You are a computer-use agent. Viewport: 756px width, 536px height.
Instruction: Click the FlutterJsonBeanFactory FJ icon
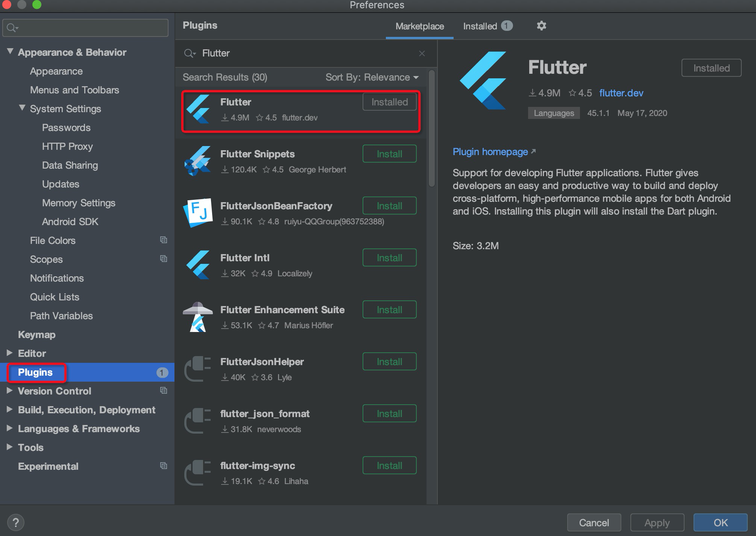coord(198,213)
